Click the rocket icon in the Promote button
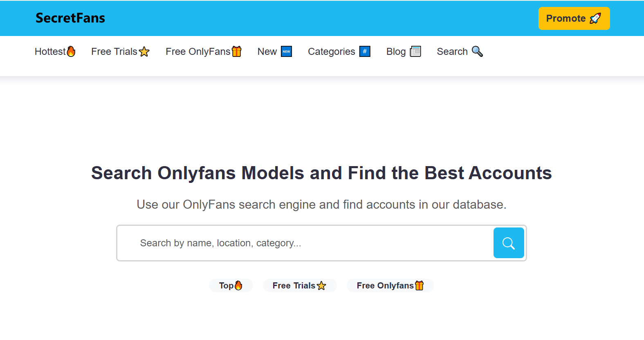 click(595, 18)
